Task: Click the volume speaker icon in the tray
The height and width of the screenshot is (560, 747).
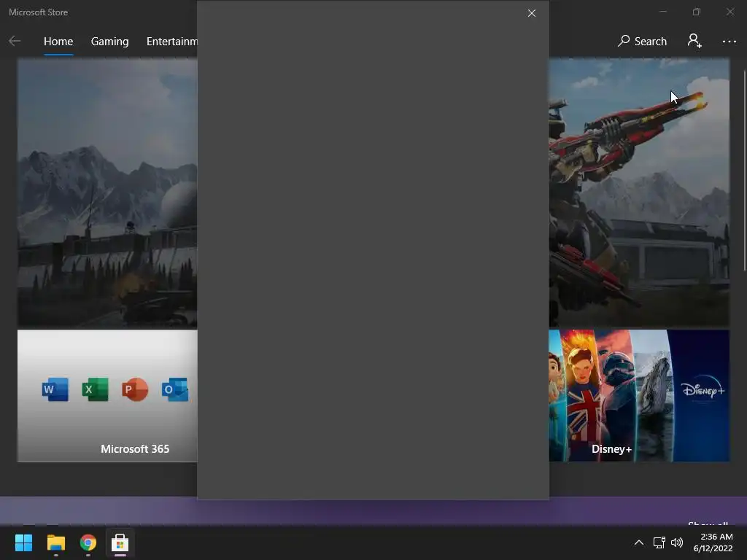Action: coord(676,542)
